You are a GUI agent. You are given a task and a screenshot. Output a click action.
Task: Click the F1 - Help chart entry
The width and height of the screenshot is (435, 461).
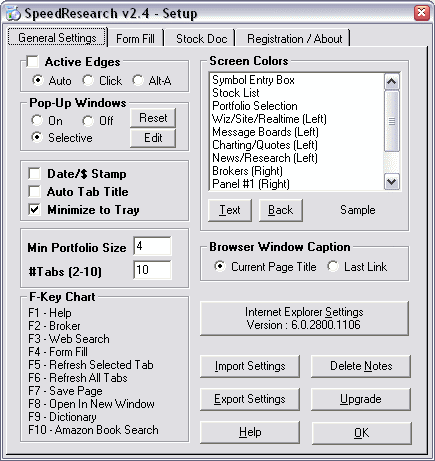(50, 313)
